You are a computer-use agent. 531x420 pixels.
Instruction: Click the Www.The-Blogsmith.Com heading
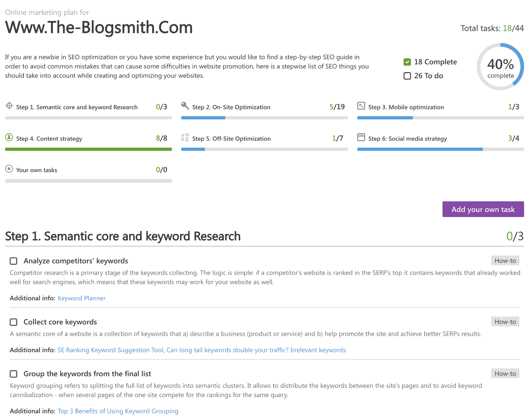[x=99, y=27]
